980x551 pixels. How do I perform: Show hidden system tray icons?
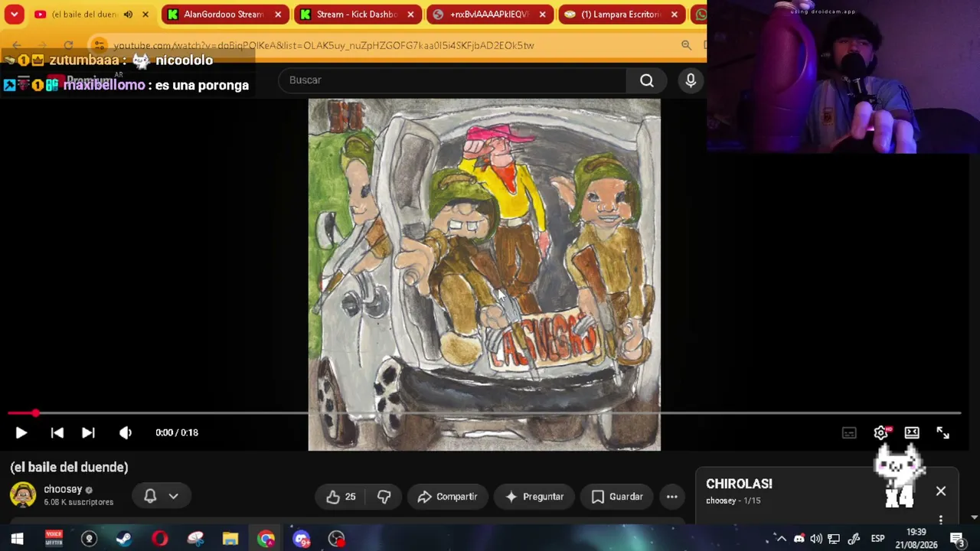[781, 539]
